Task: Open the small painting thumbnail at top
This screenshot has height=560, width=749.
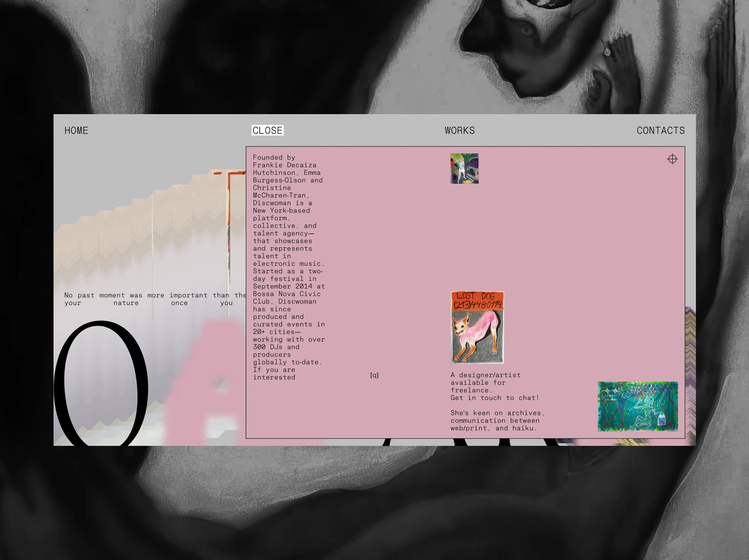Action: tap(464, 169)
